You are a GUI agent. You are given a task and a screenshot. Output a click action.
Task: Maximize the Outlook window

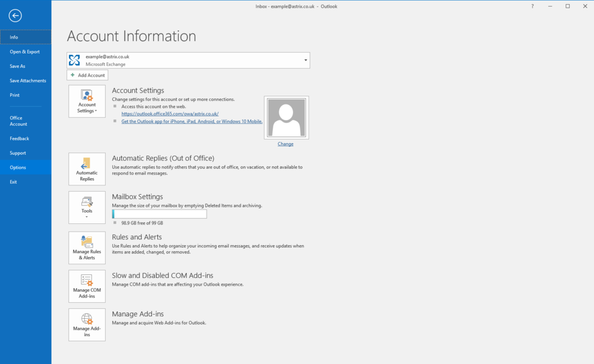(x=567, y=6)
